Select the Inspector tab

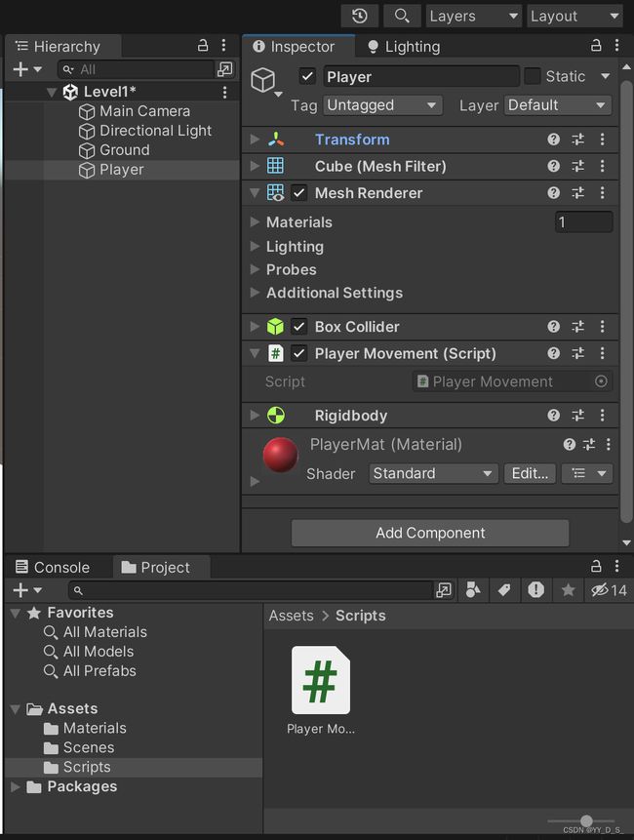(298, 46)
